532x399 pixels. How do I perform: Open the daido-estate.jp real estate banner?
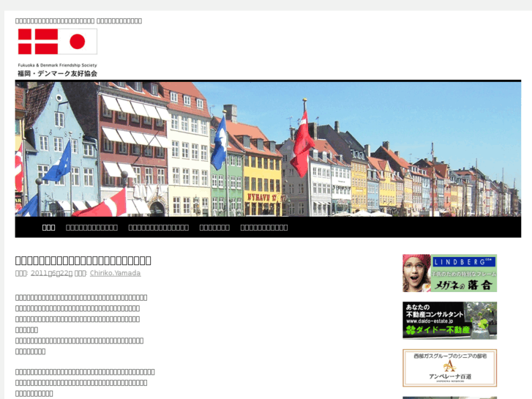(x=449, y=321)
